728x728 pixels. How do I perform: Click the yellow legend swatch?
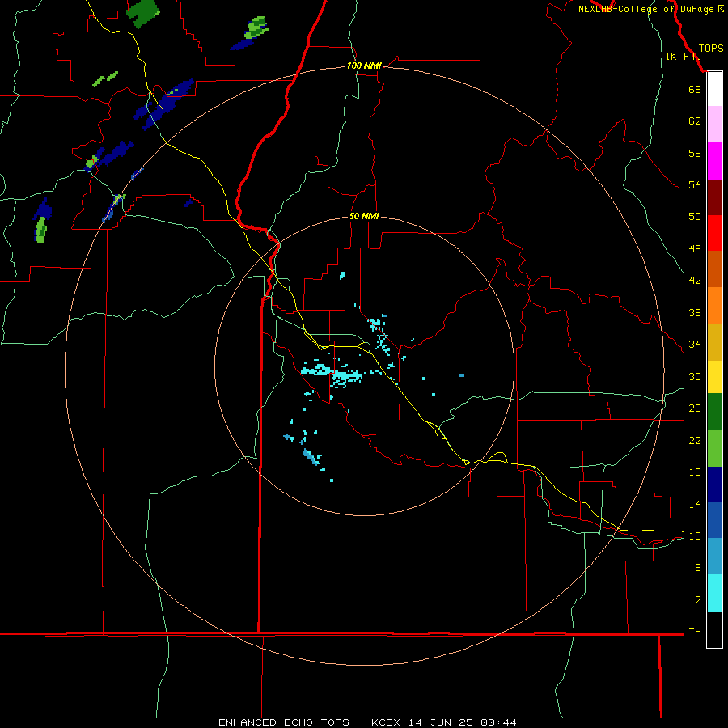[714, 376]
